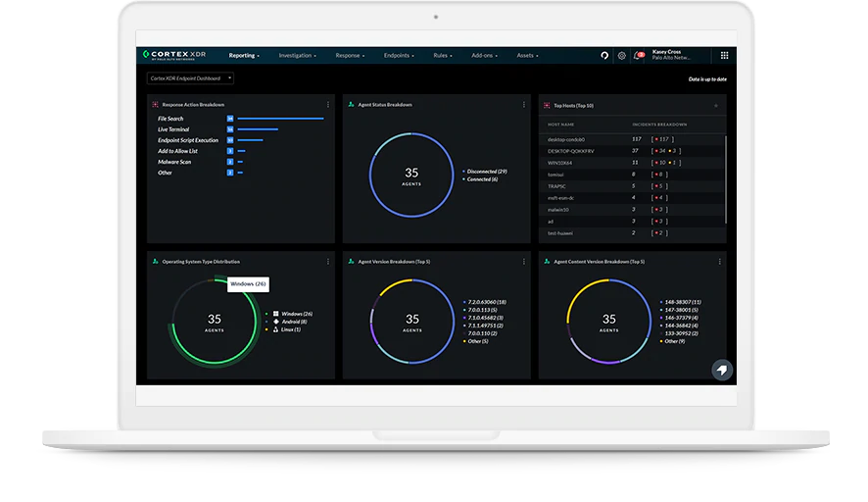The width and height of the screenshot is (868, 502).
Task: Click the circular refresh icon in the top bar
Action: (x=604, y=56)
